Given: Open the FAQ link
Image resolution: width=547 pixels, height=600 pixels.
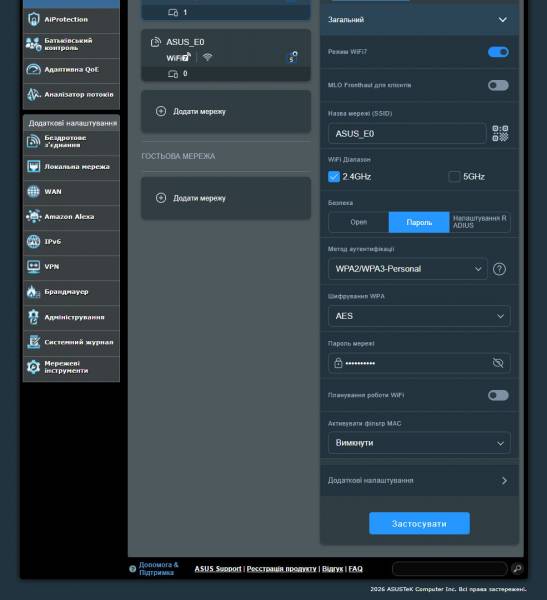Looking at the screenshot, I should [355, 569].
